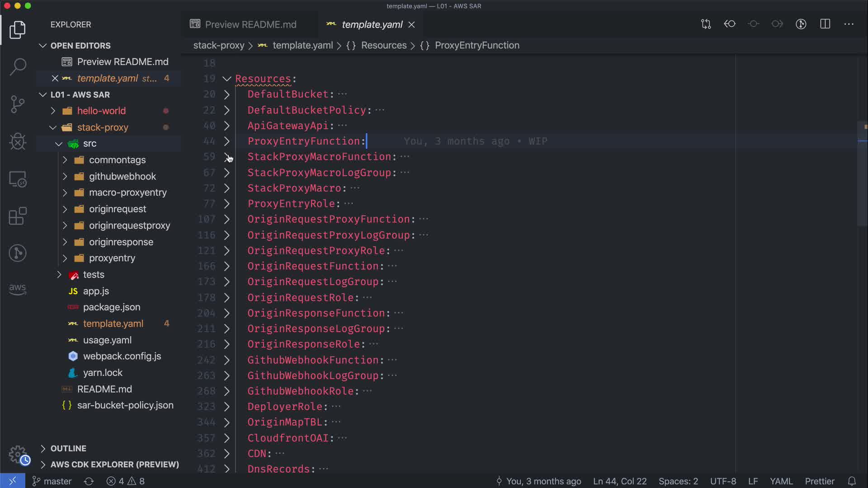The width and height of the screenshot is (868, 488).
Task: Open the Source Control view
Action: (18, 104)
